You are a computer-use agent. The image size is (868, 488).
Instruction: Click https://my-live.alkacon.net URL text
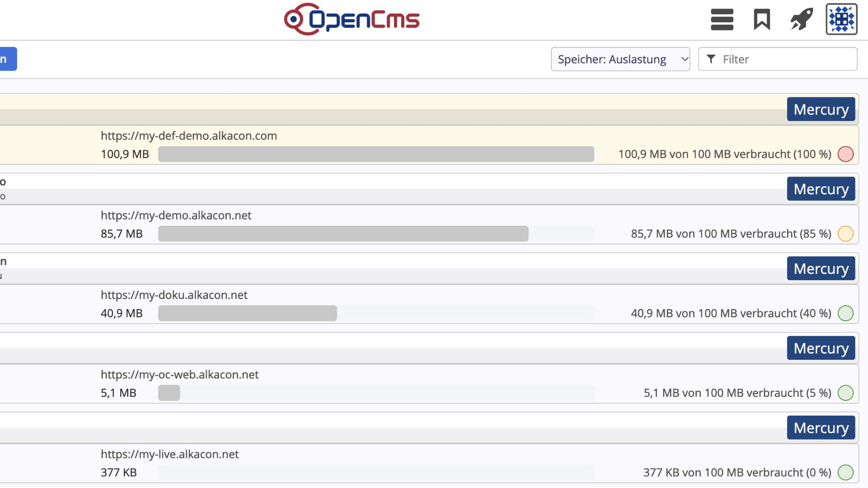[x=169, y=454]
